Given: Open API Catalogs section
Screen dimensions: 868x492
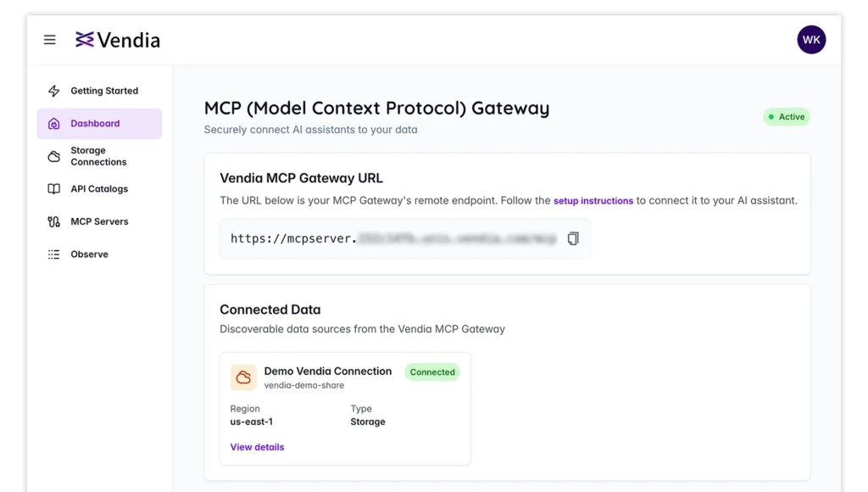Looking at the screenshot, I should [x=99, y=189].
